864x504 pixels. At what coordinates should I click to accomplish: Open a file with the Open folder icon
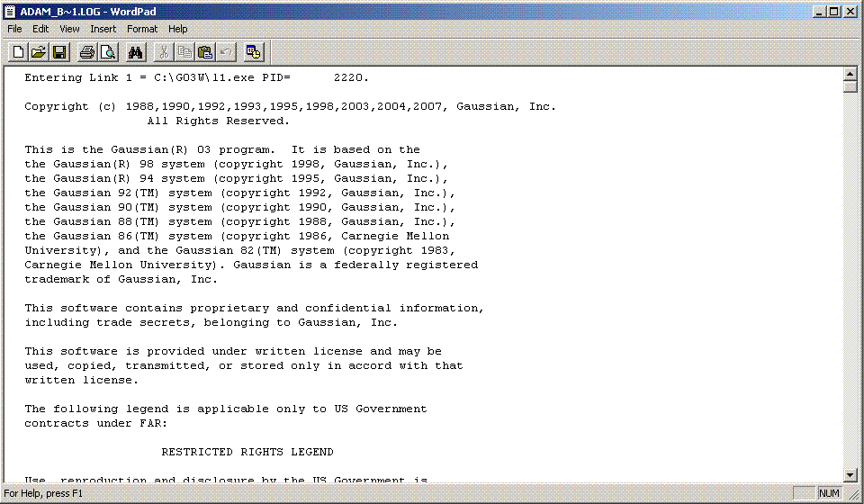tap(39, 52)
